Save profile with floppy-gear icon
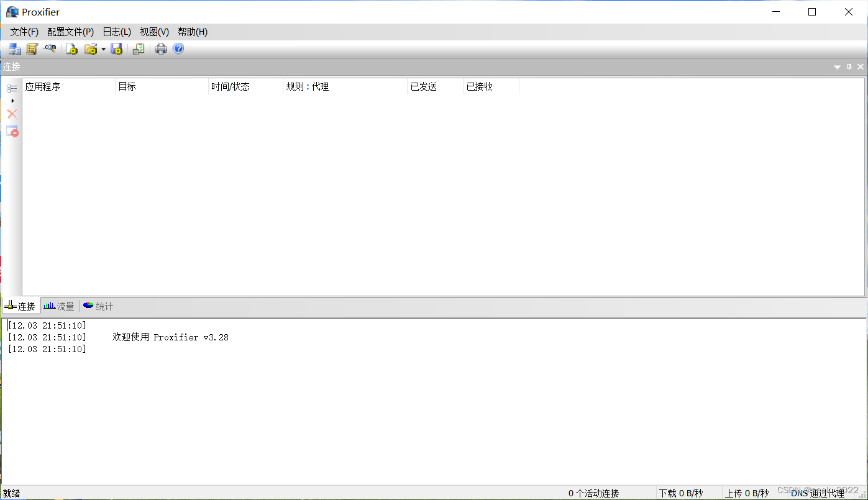Screen dimensions: 868x500 click(116, 49)
